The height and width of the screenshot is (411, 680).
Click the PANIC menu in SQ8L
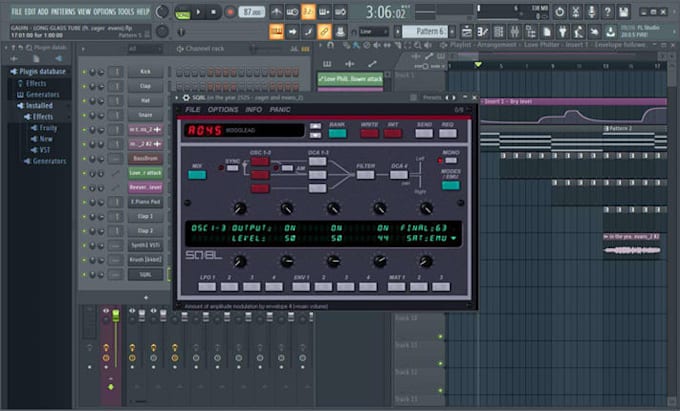point(280,110)
